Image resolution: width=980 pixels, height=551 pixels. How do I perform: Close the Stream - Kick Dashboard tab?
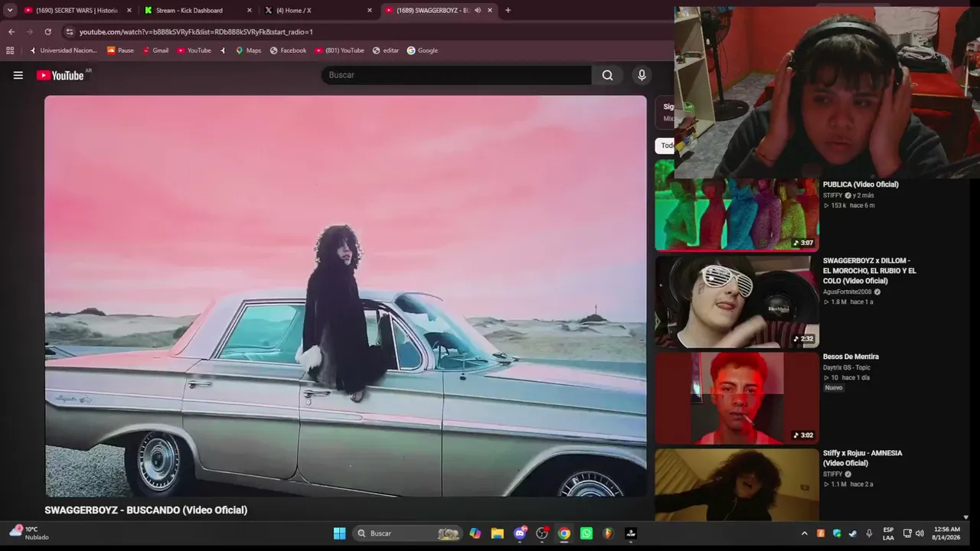(250, 11)
